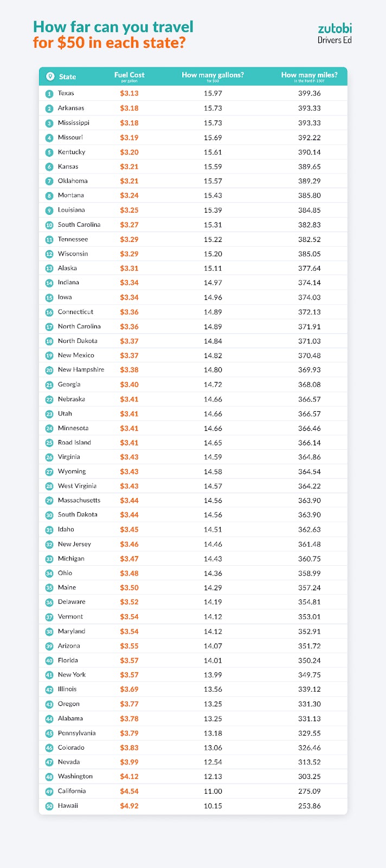The height and width of the screenshot is (868, 386).
Task: Click the rank 1 badge next to Texas
Action: tap(49, 94)
